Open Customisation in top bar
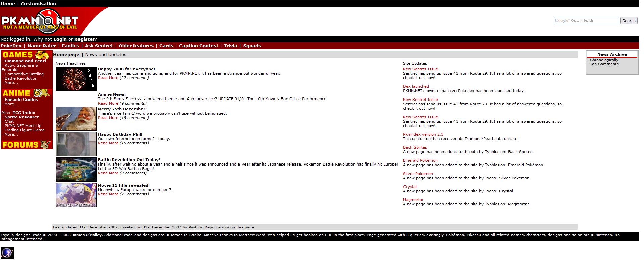This screenshot has height=263, width=644. 38,4
